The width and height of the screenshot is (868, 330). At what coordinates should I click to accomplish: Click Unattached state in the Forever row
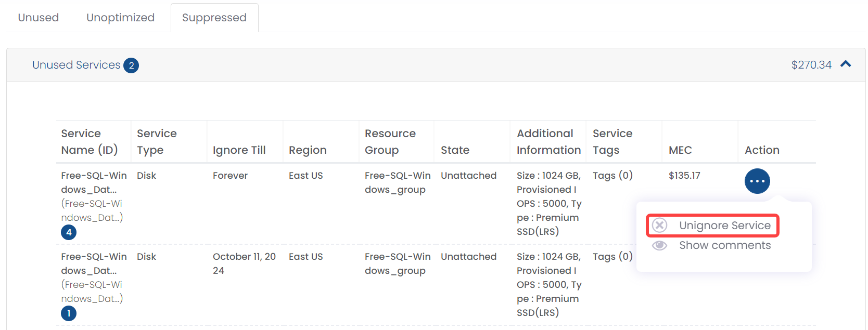pyautogui.click(x=468, y=176)
